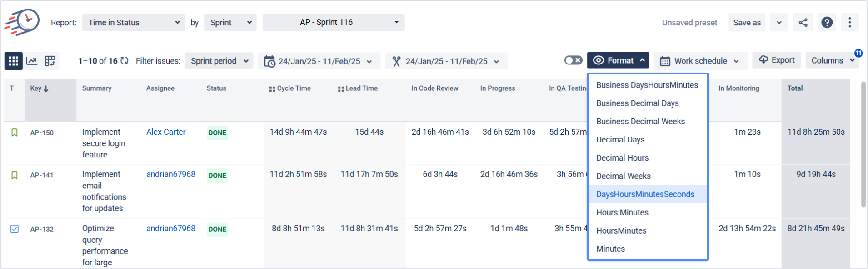
Task: Click the grid table view icon
Action: click(x=14, y=61)
